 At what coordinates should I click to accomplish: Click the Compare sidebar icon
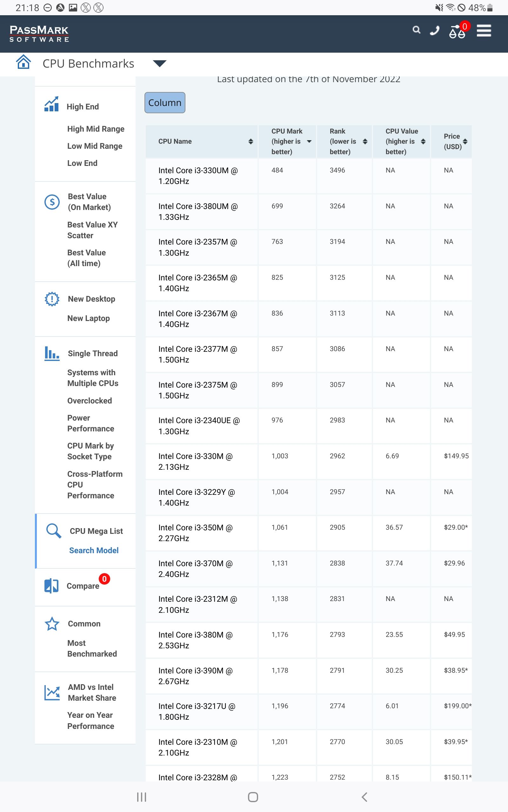click(51, 586)
